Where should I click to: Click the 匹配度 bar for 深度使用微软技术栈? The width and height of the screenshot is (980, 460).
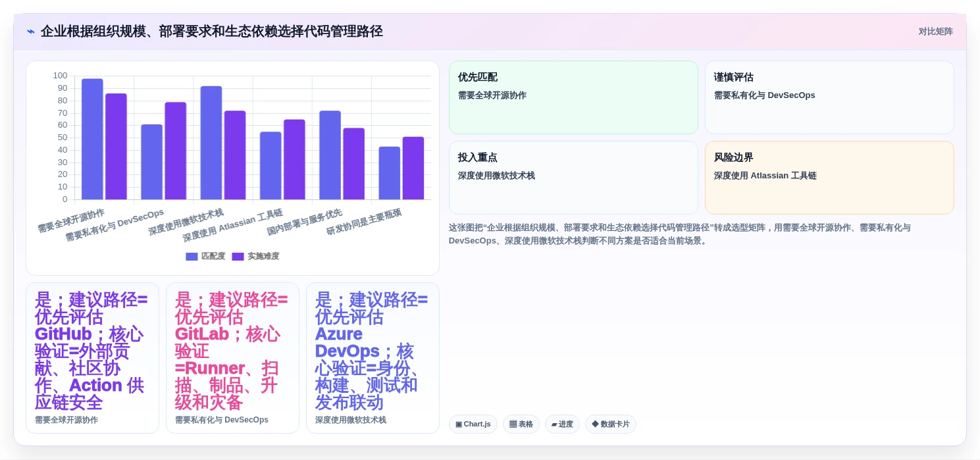point(211,143)
